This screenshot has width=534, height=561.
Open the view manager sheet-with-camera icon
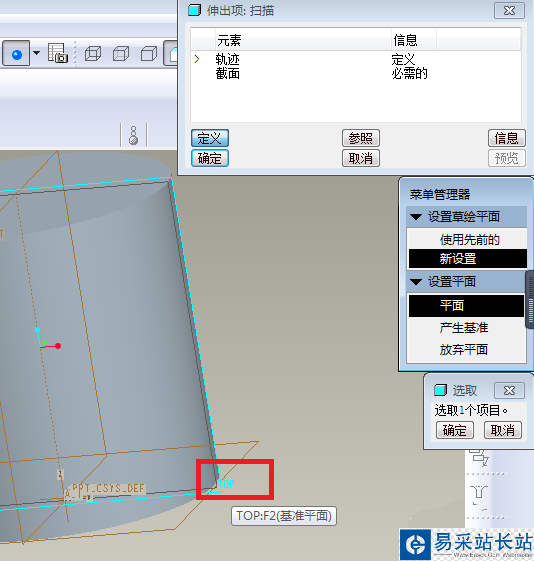click(x=58, y=53)
